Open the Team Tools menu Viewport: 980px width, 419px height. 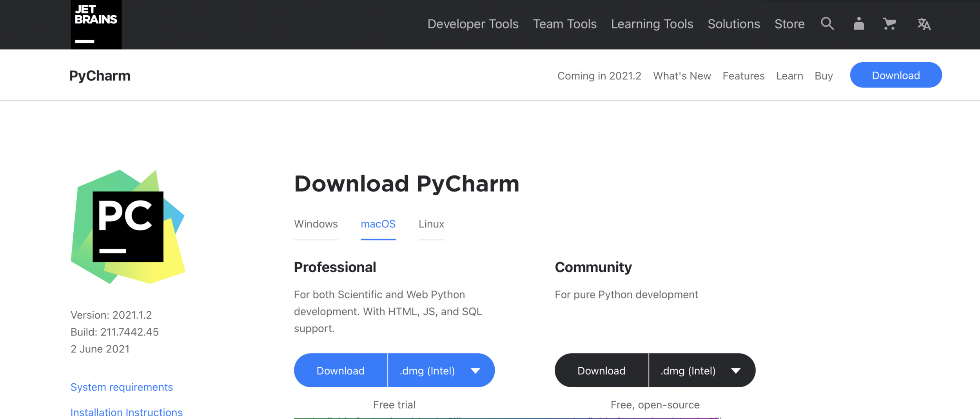tap(564, 24)
